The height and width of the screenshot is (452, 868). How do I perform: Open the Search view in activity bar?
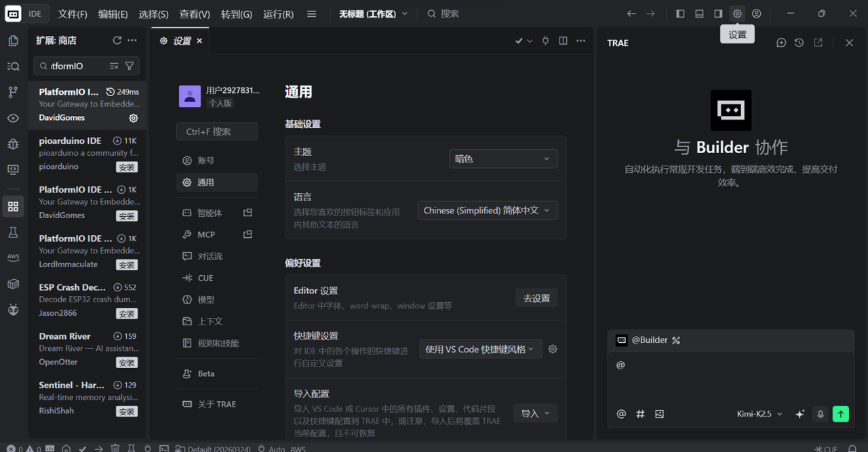click(x=13, y=66)
